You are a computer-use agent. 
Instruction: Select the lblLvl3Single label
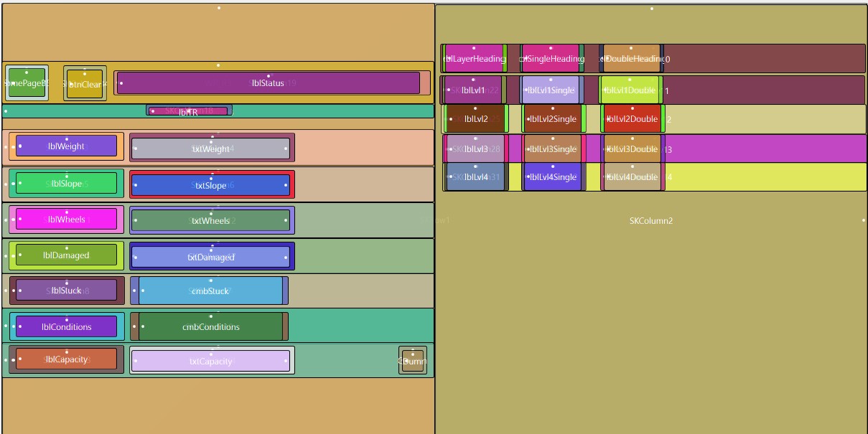pyautogui.click(x=552, y=149)
